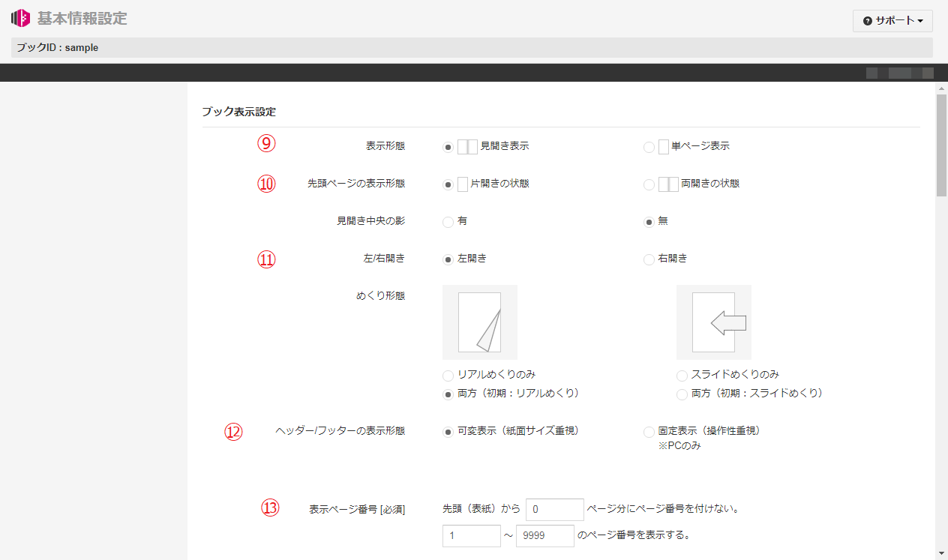Click the app logo beside 基本情報設定

tap(20, 18)
